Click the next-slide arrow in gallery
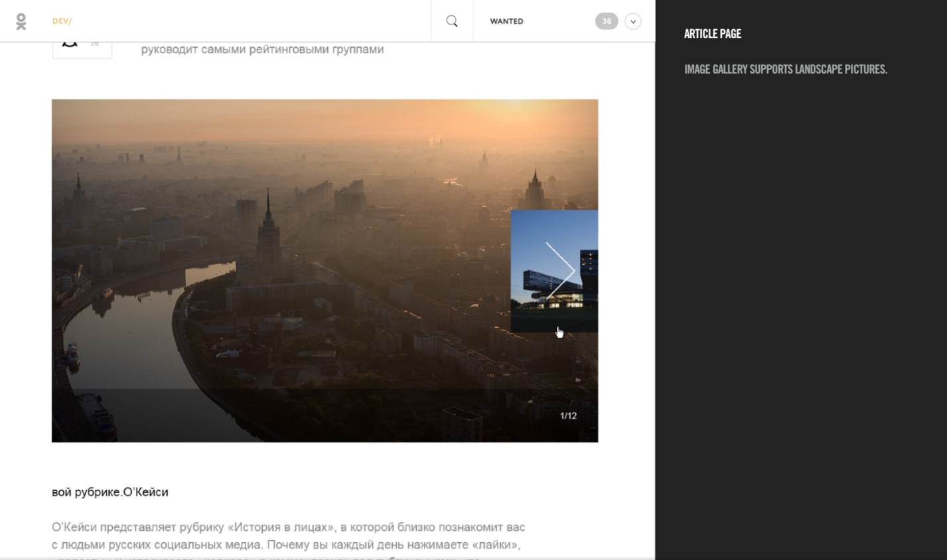947x560 pixels. (x=559, y=271)
